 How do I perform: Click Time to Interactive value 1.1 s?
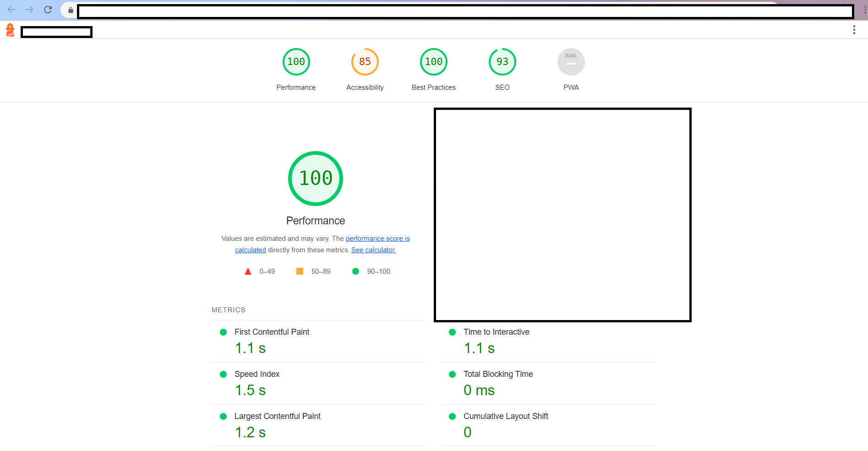click(479, 348)
